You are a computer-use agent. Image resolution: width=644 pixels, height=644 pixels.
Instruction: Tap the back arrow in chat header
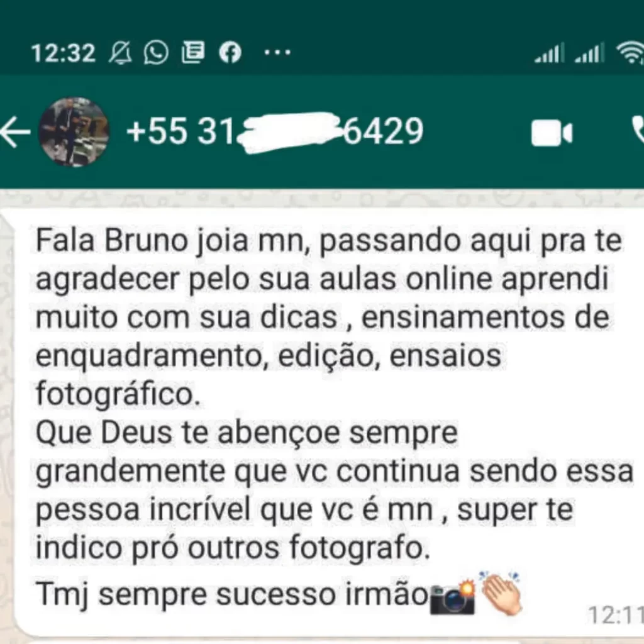coord(15,132)
